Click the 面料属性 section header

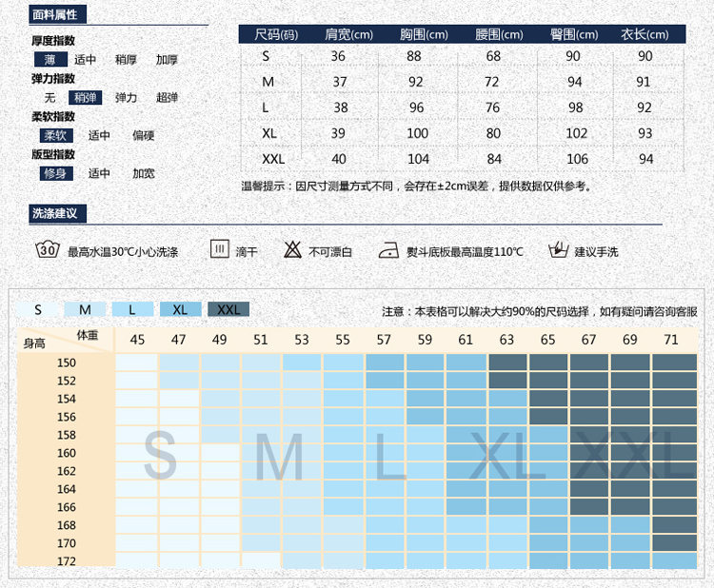point(57,14)
